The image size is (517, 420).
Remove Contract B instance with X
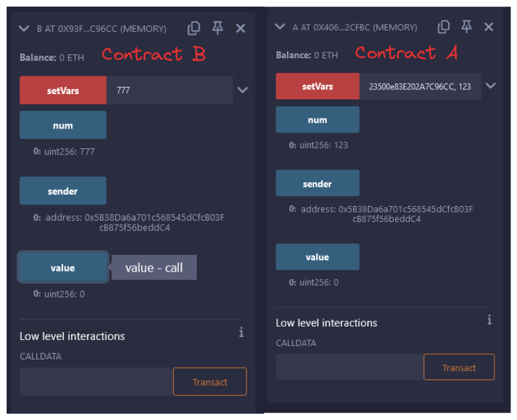click(x=241, y=28)
